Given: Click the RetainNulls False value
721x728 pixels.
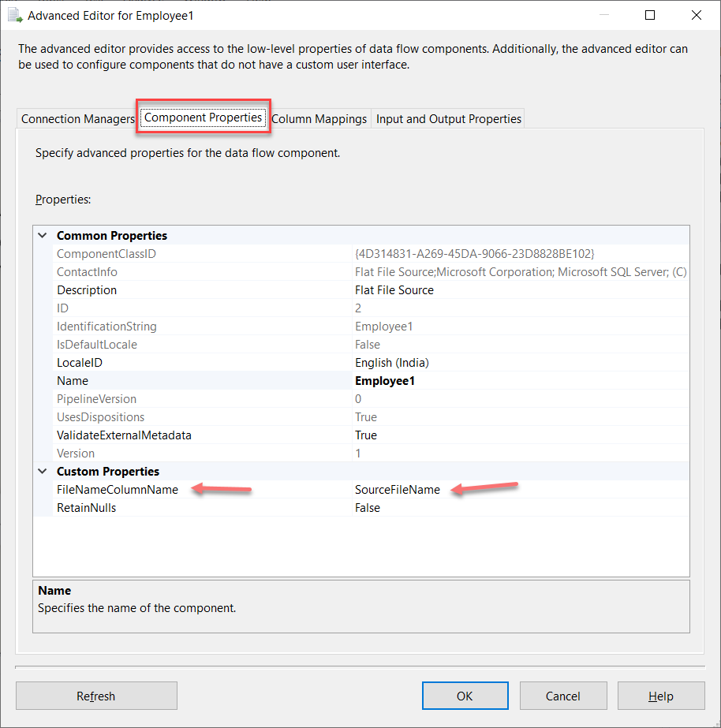Looking at the screenshot, I should pos(368,508).
